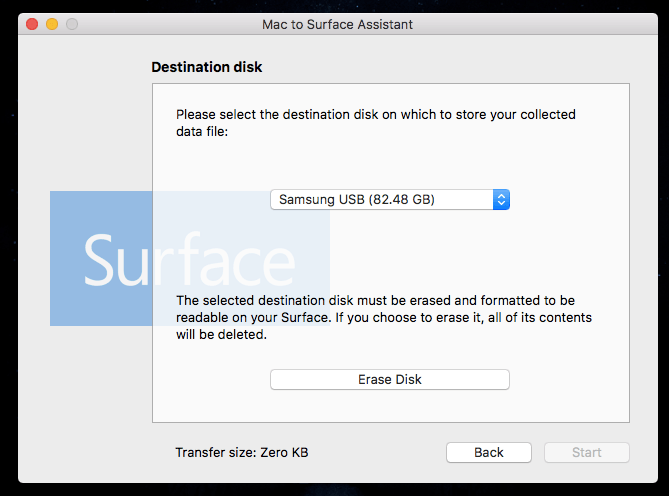Screen dimensions: 669x496
Task: Click the blue up-down arrows on disk selector
Action: pyautogui.click(x=501, y=200)
